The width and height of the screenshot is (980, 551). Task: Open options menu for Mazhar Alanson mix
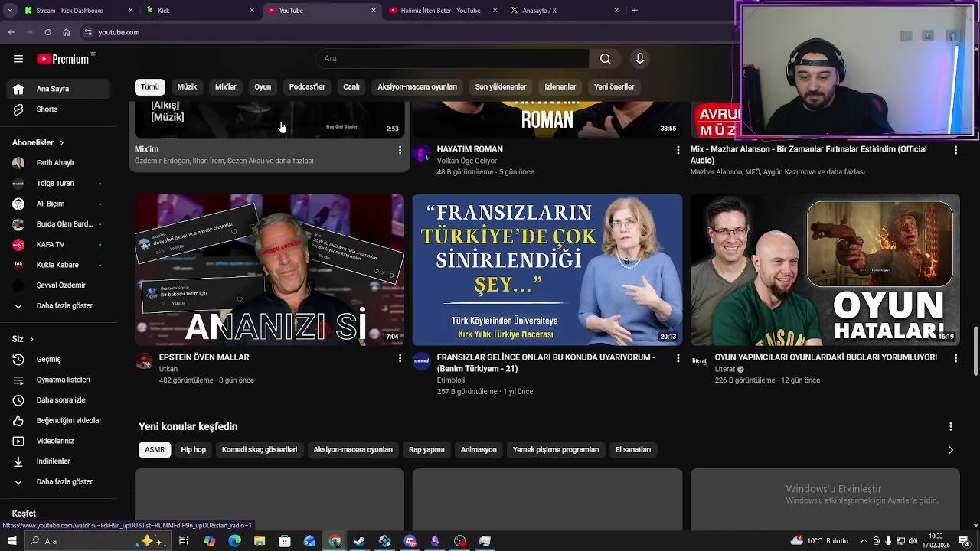(955, 151)
